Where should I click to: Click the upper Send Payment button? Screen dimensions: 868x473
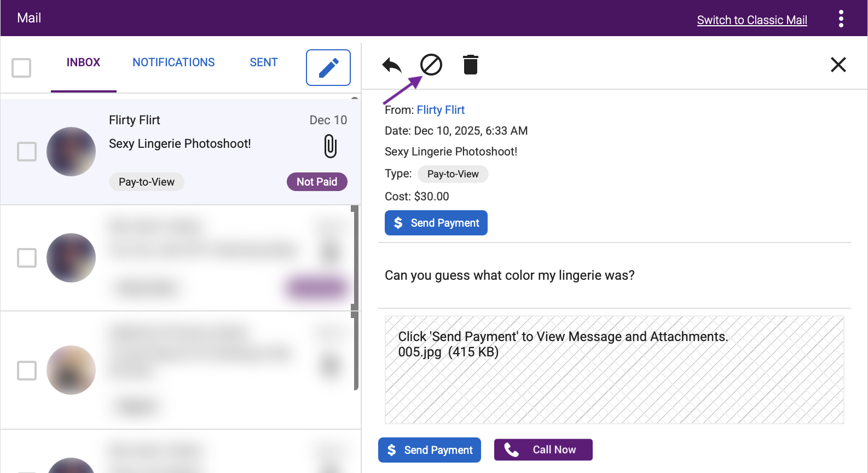[x=436, y=223]
